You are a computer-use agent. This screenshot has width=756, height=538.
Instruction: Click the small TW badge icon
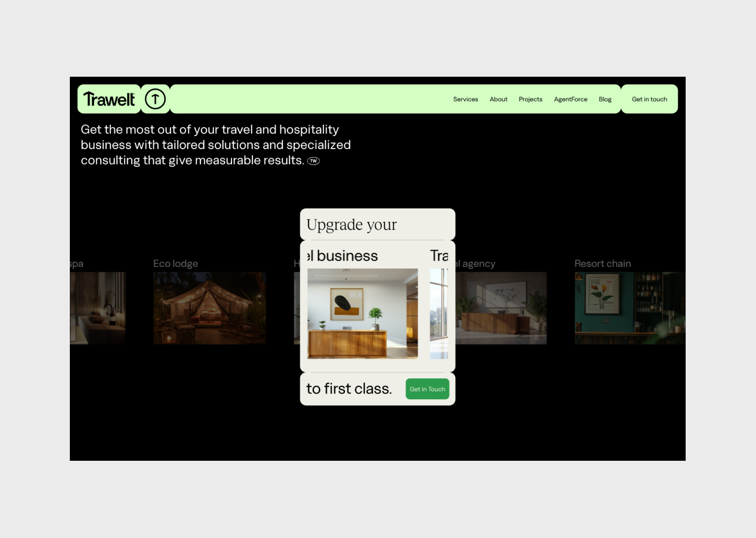click(x=313, y=161)
